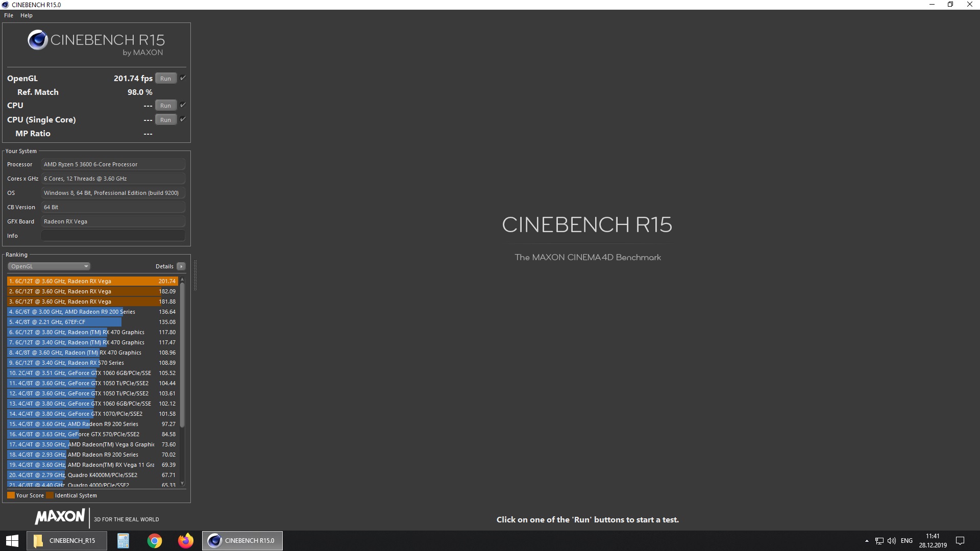The image size is (980, 551).
Task: Open the Calculator taskbar icon
Action: coord(123,541)
